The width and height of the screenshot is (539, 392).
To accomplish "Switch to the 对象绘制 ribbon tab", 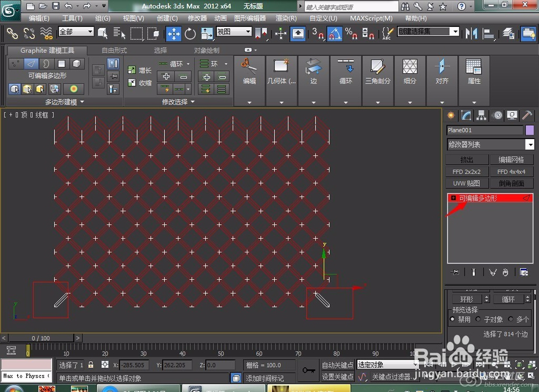I will coord(206,50).
